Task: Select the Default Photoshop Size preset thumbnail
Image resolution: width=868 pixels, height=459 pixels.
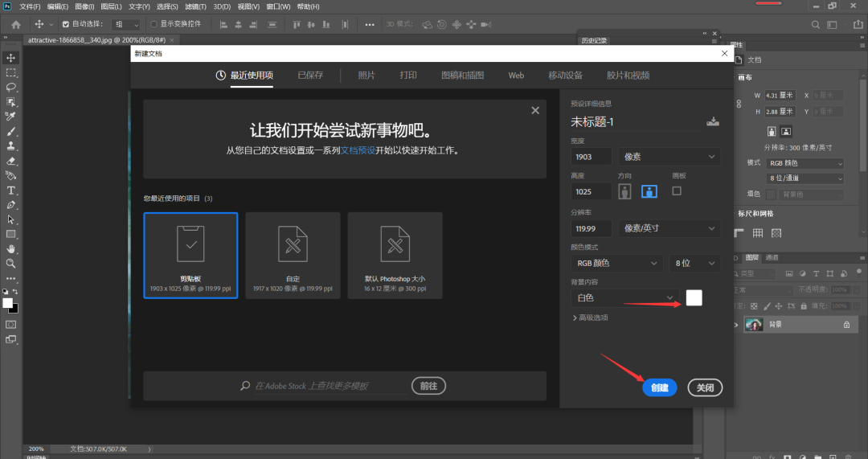Action: coord(395,256)
